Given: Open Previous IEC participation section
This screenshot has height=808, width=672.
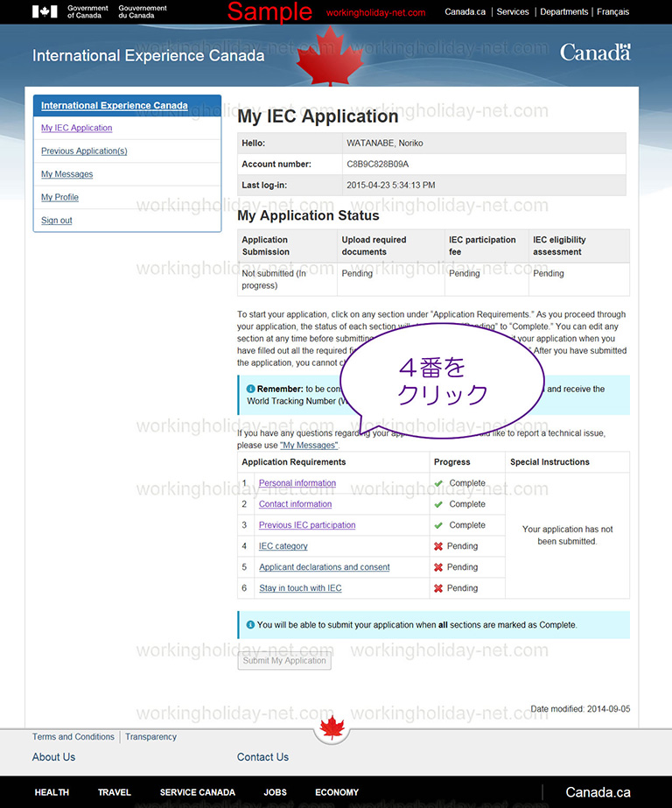Looking at the screenshot, I should [x=307, y=525].
